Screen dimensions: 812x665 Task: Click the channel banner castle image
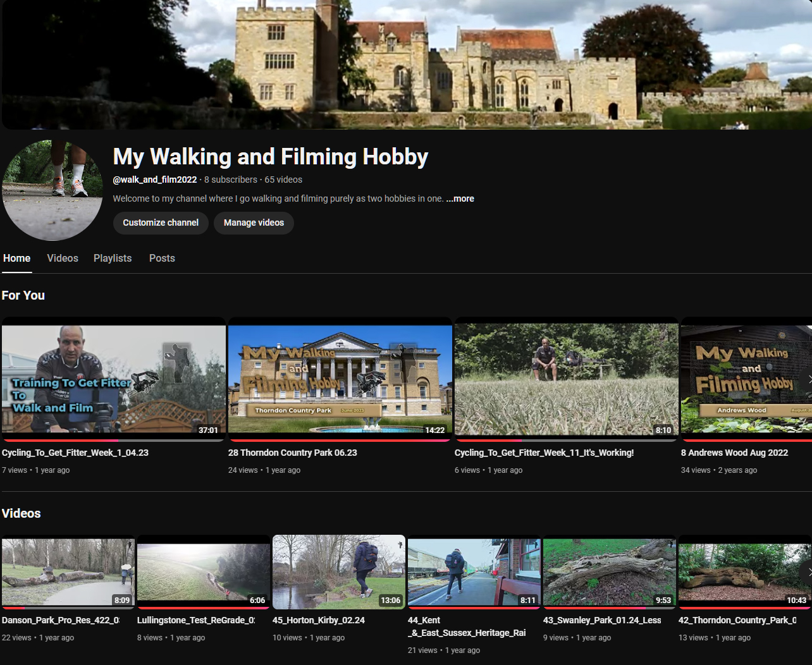coord(406,64)
